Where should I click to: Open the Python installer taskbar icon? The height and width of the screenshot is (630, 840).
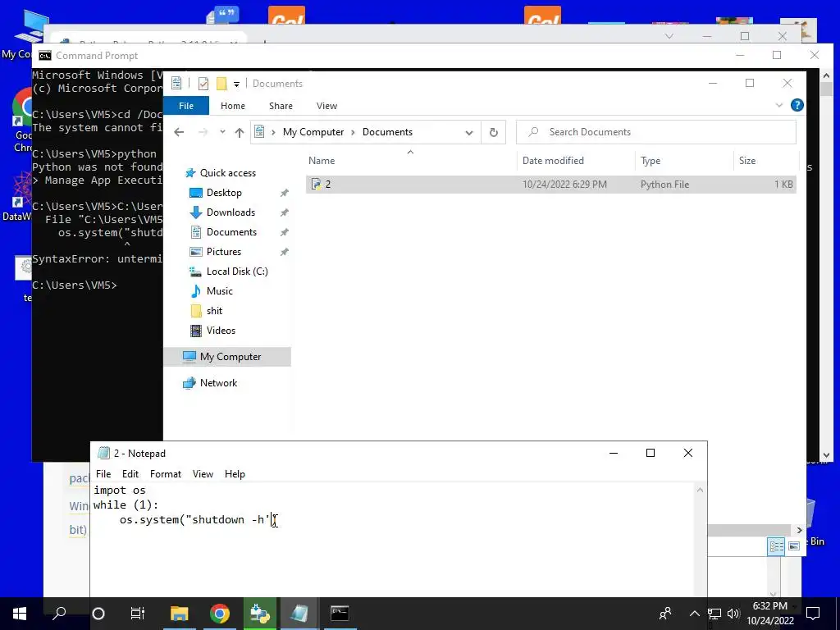coord(260,614)
